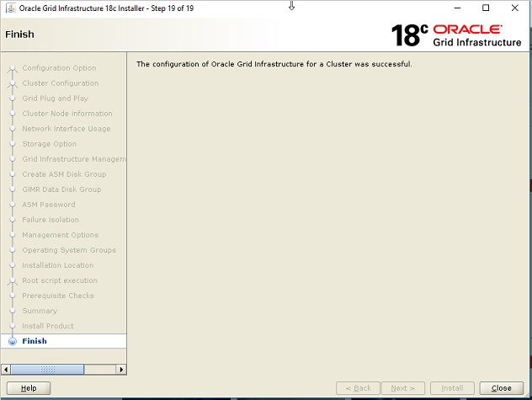Select Cluster Configuration step

coord(61,83)
